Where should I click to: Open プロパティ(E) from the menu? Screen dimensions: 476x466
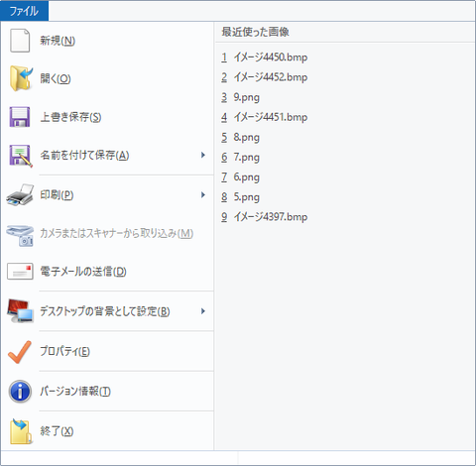pyautogui.click(x=107, y=351)
